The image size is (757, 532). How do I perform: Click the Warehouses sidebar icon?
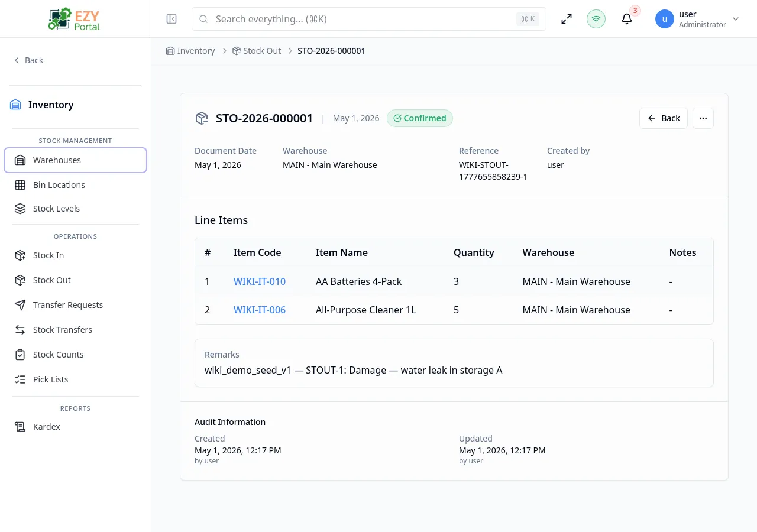20,160
